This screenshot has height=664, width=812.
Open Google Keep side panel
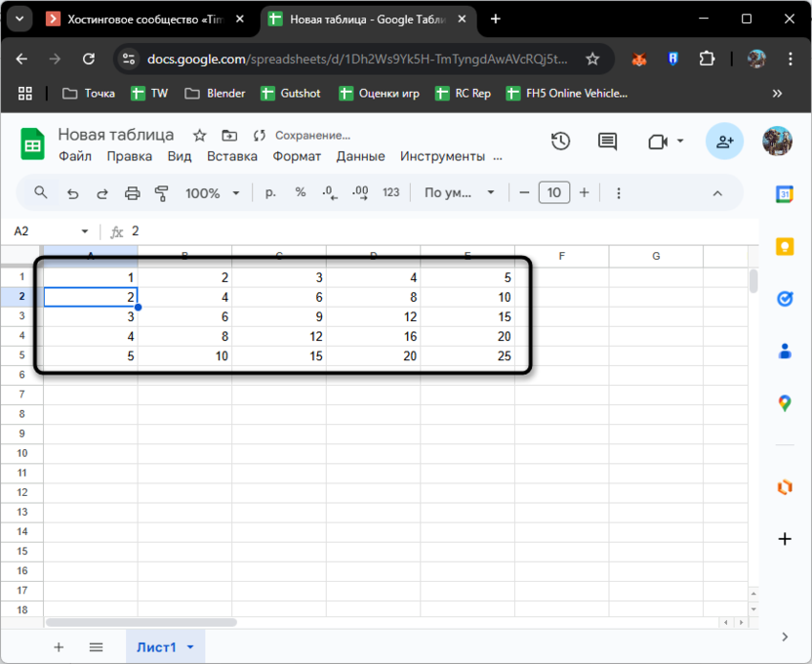coord(785,246)
